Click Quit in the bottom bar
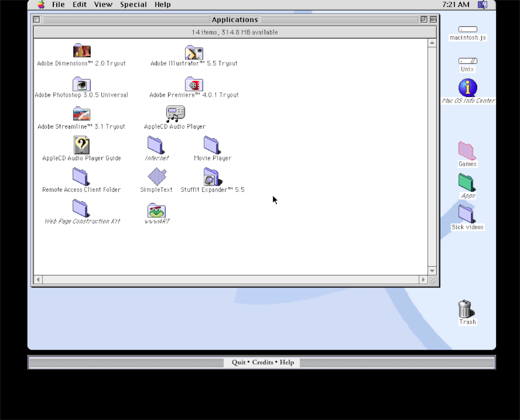The width and height of the screenshot is (520, 420). 239,362
